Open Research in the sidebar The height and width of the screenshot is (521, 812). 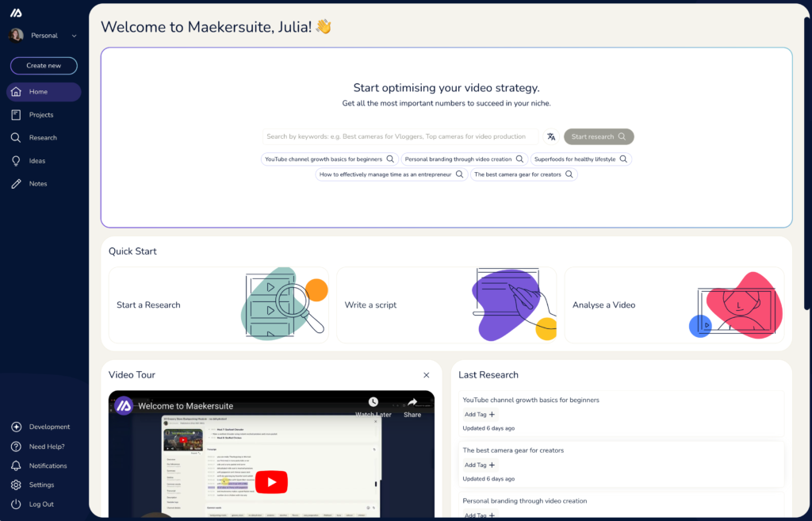pyautogui.click(x=44, y=138)
